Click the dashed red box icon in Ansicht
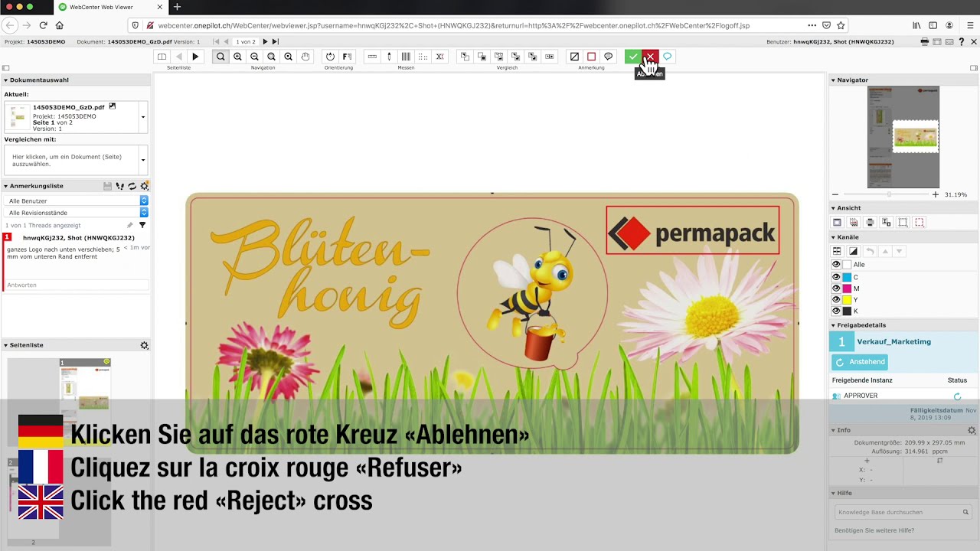980x551 pixels. (x=920, y=223)
